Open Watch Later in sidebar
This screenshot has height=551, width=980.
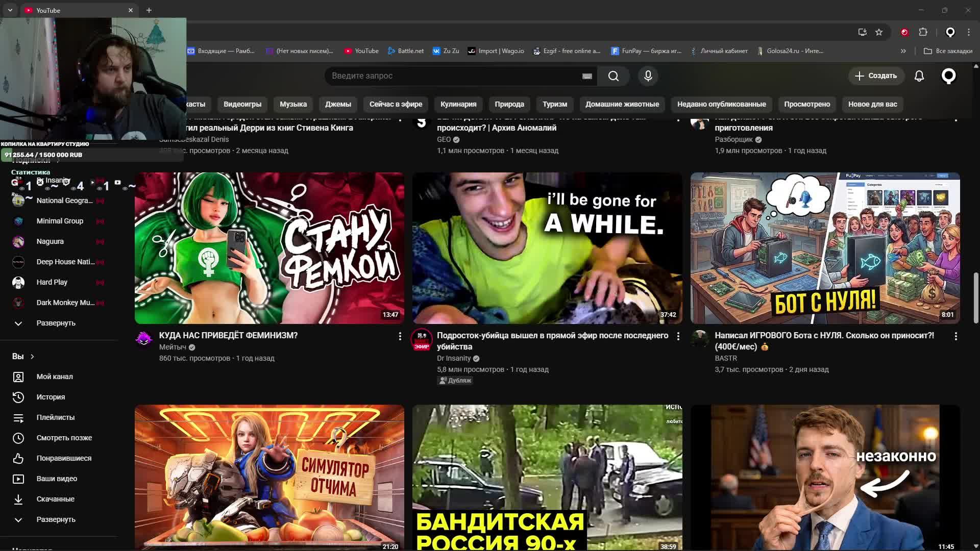[x=64, y=438]
